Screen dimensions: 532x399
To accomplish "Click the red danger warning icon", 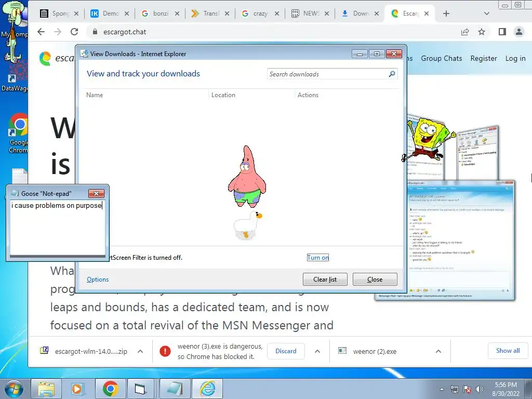I will tap(165, 351).
